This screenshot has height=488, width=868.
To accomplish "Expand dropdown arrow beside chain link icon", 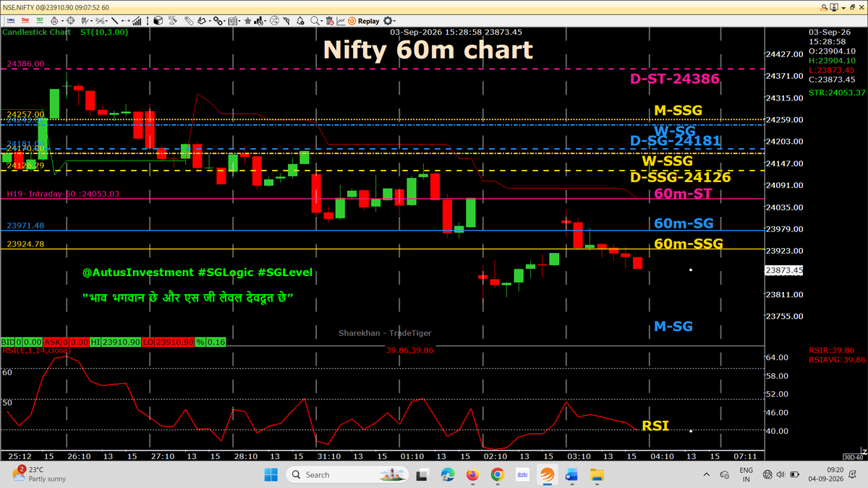I will click(226, 22).
